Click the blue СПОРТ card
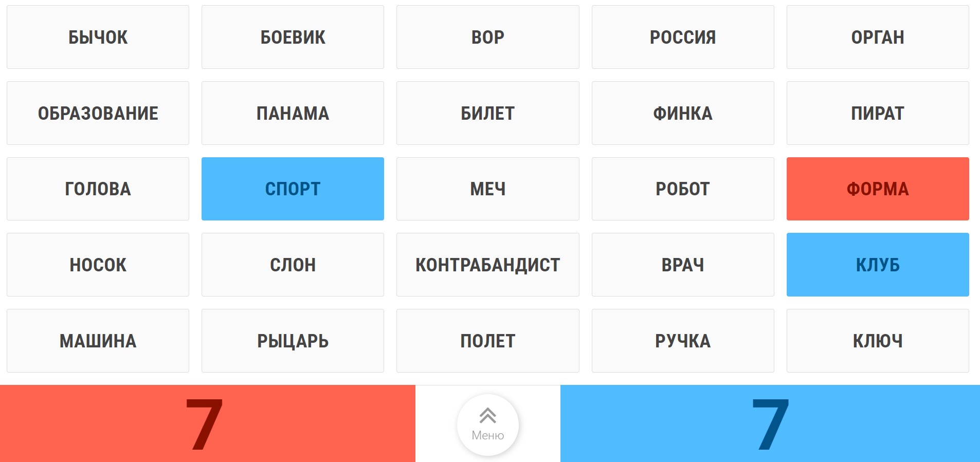 click(x=293, y=189)
